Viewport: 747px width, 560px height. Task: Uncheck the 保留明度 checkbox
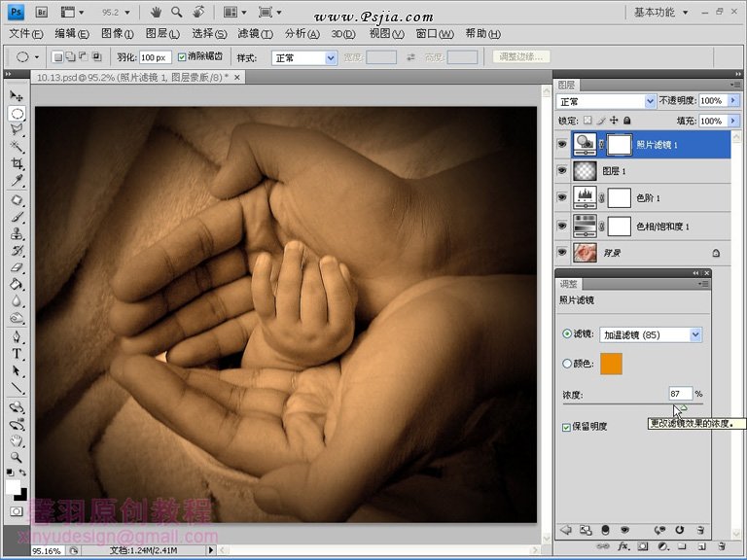tap(567, 427)
